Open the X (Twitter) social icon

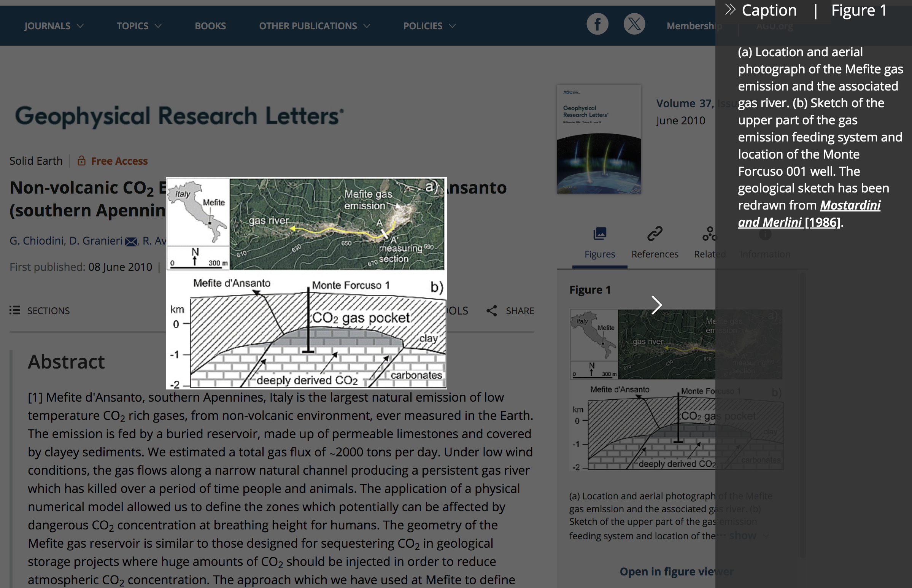point(634,24)
